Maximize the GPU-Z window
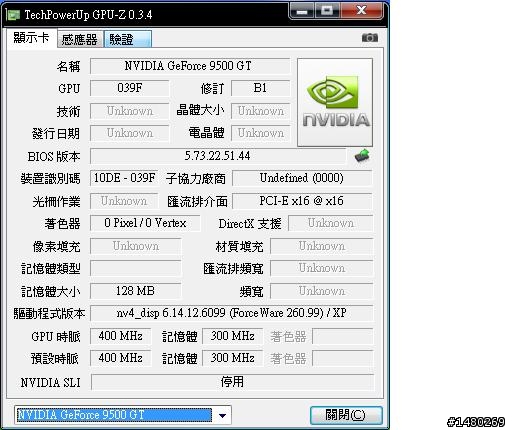 pos(326,11)
